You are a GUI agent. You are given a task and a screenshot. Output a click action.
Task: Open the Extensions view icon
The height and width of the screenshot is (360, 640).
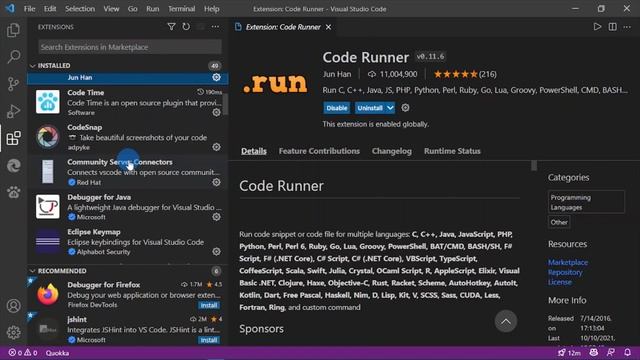pyautogui.click(x=13, y=138)
